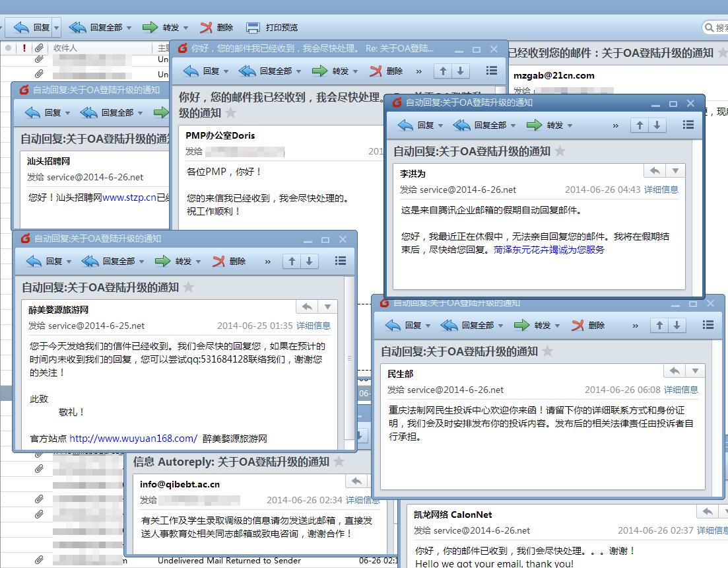728x568 pixels.
Task: Open the » overflow menu in 李洪为 window
Action: click(x=616, y=125)
